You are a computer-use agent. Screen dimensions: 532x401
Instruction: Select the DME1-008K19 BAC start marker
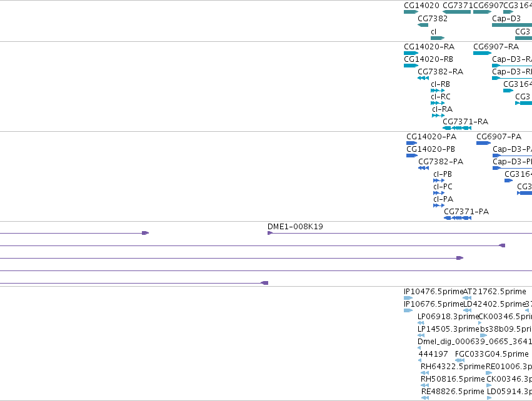coord(270,233)
